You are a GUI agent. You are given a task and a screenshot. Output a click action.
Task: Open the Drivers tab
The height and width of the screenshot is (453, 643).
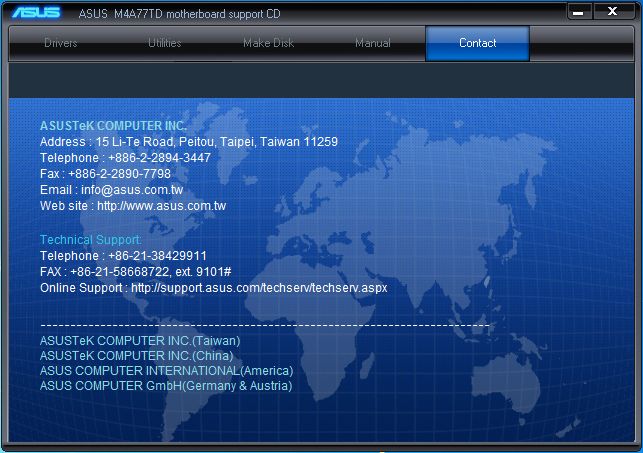(61, 43)
